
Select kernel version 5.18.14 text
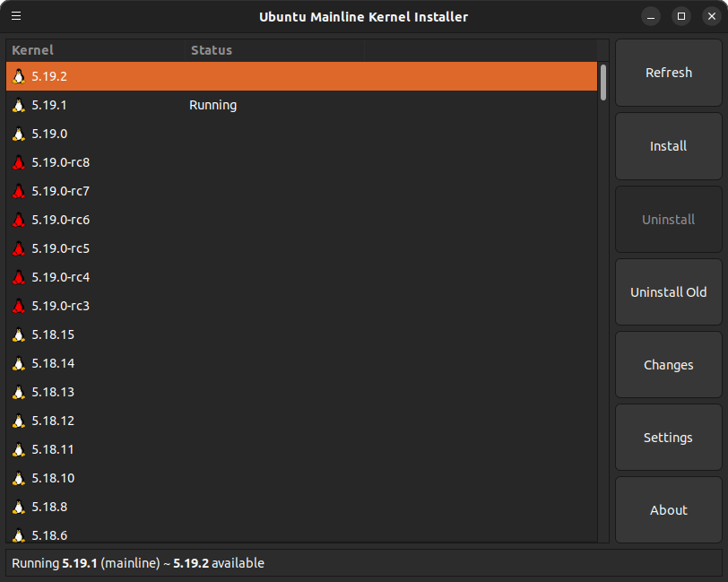pos(53,363)
